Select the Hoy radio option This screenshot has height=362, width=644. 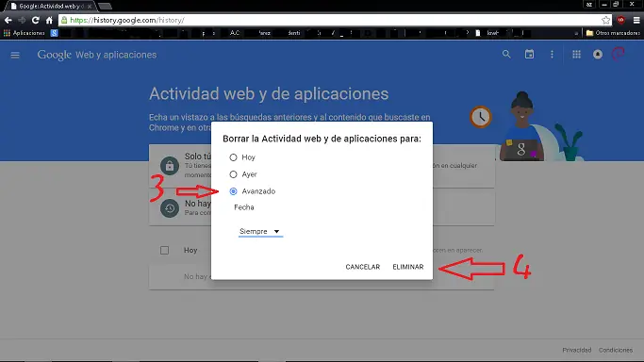(x=233, y=157)
